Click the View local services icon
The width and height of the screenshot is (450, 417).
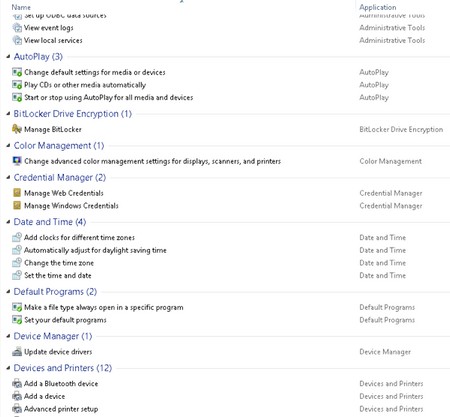tap(17, 40)
